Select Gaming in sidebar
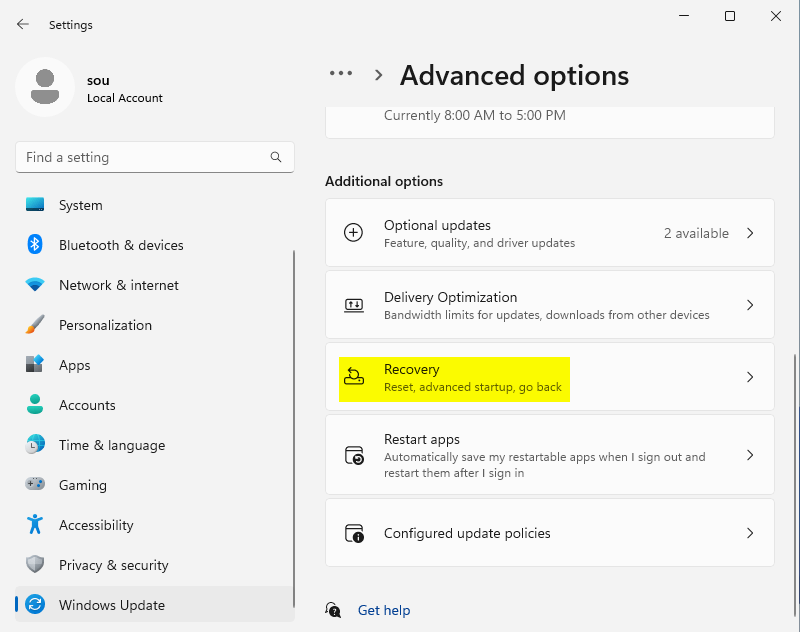Image resolution: width=800 pixels, height=632 pixels. click(154, 485)
